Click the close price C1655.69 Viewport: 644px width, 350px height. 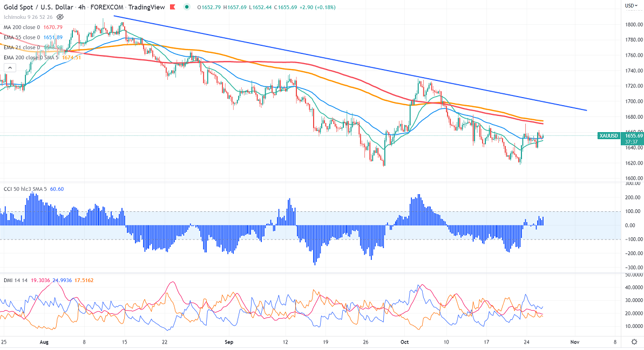(286, 8)
